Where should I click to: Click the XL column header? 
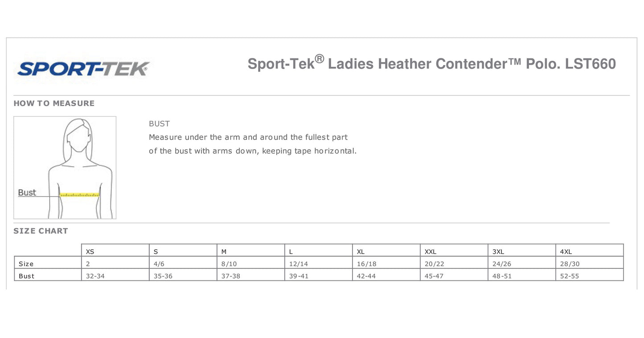(361, 251)
